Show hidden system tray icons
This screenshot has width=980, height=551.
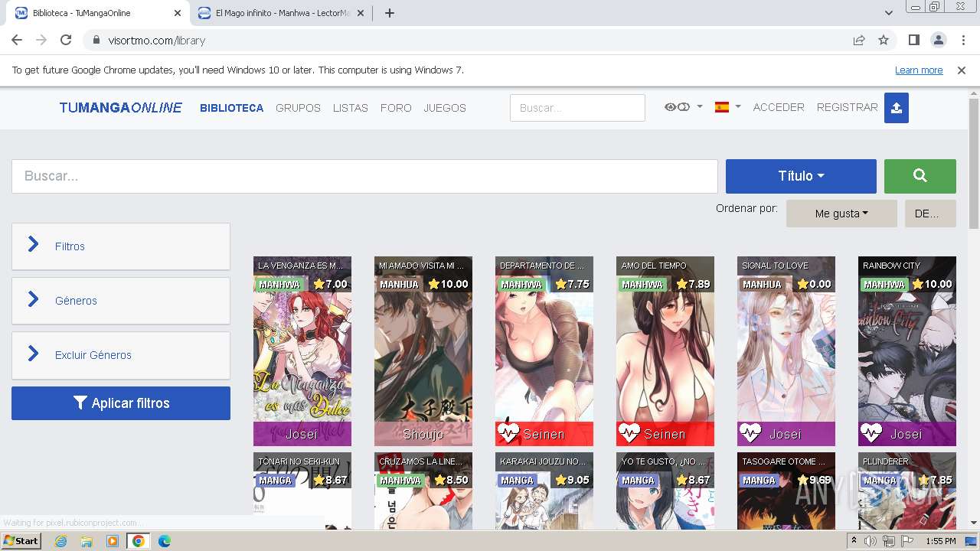[854, 541]
